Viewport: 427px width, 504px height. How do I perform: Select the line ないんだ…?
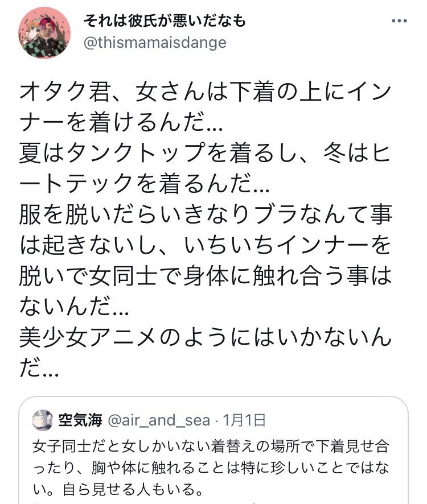75,307
